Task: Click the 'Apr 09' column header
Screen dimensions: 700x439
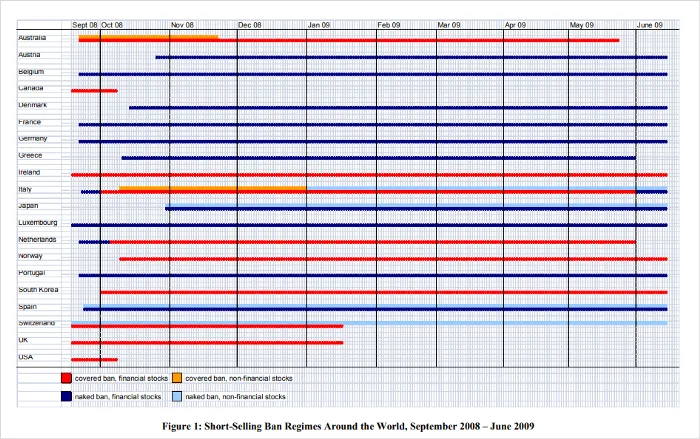Action: pos(515,25)
